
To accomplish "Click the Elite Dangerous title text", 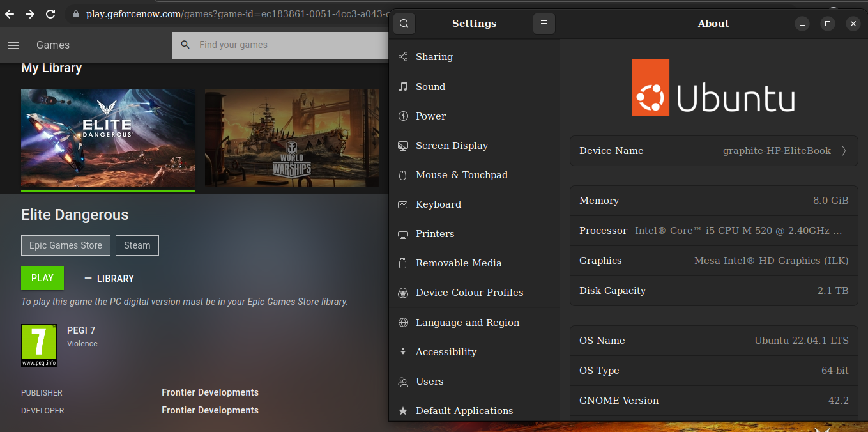I will pyautogui.click(x=75, y=215).
